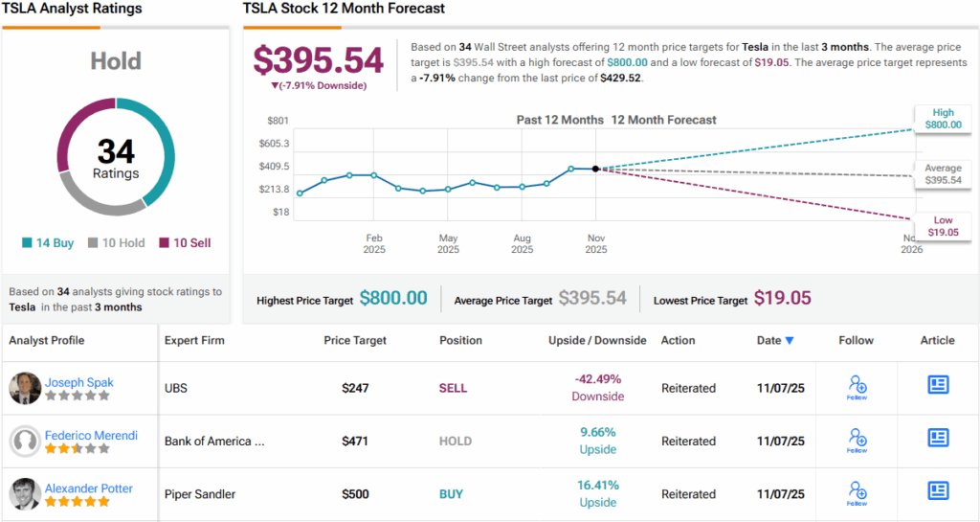Click Joseph Spak's profile photo

[25, 388]
